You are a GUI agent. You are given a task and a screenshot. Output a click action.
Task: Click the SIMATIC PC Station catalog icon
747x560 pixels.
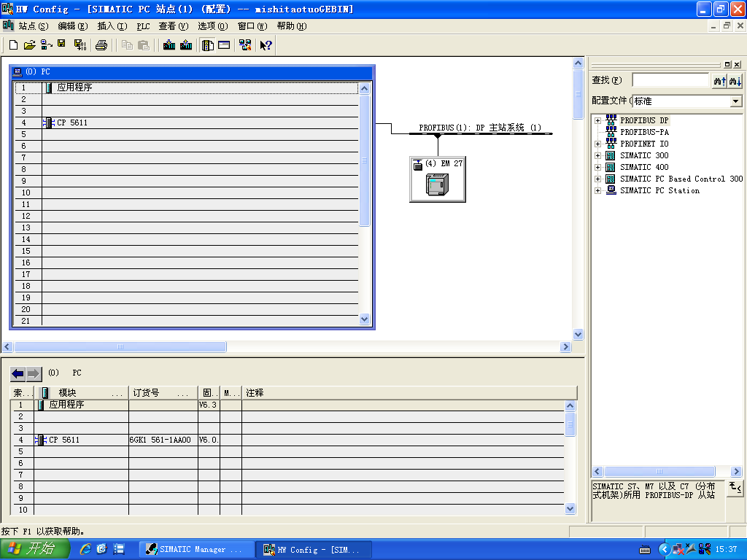click(611, 190)
